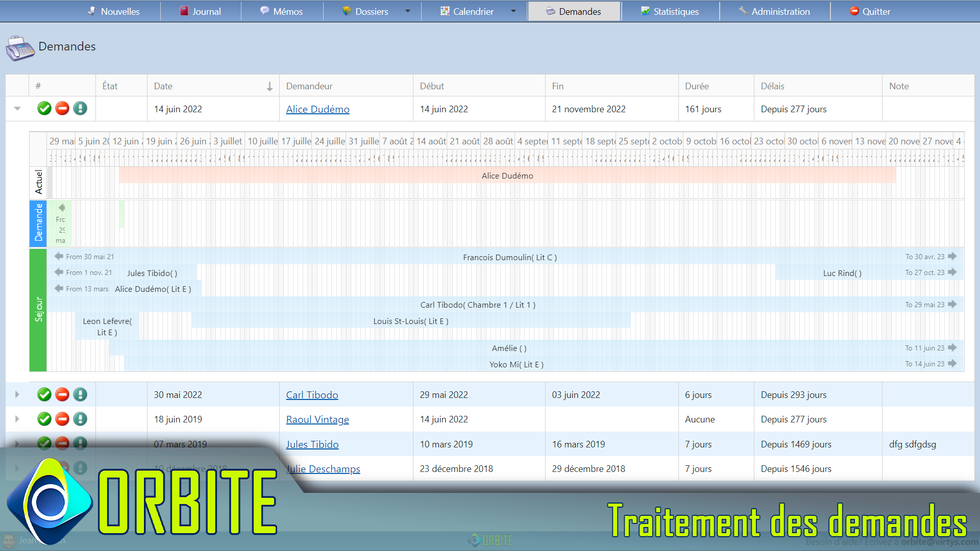The width and height of the screenshot is (980, 551).
Task: Click Quitter to exit
Action: tap(870, 11)
